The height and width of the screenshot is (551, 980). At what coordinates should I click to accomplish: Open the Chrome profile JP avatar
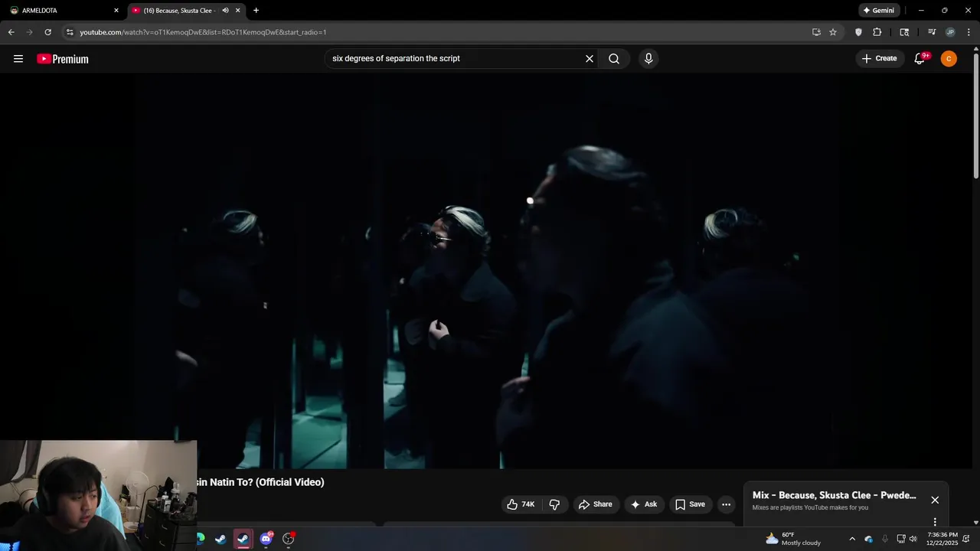click(x=950, y=32)
